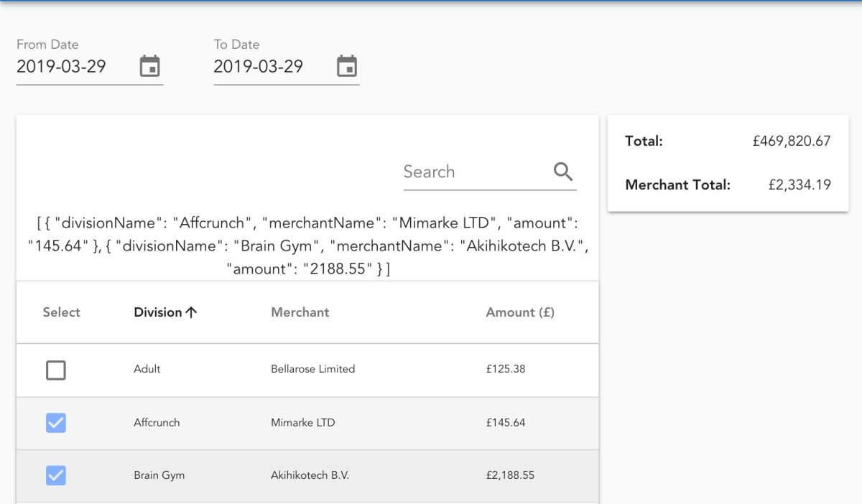Sort by the Amount (£) column
The width and height of the screenshot is (862, 504).
520,312
